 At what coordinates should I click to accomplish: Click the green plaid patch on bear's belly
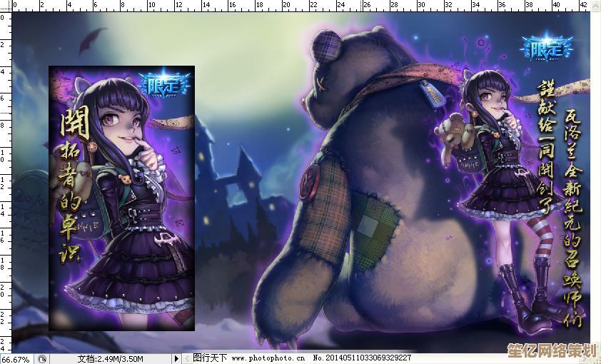click(370, 221)
